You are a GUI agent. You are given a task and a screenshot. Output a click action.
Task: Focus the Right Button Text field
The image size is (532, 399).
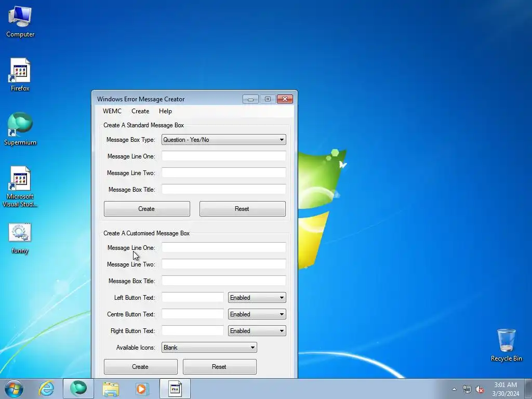click(x=192, y=331)
